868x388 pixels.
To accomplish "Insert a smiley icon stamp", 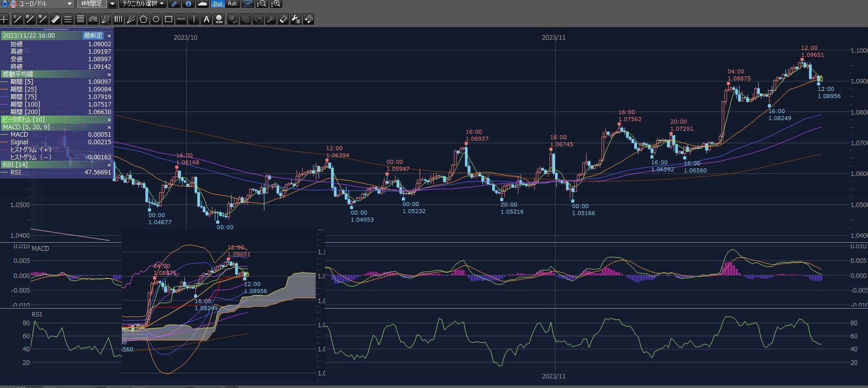I will (219, 20).
